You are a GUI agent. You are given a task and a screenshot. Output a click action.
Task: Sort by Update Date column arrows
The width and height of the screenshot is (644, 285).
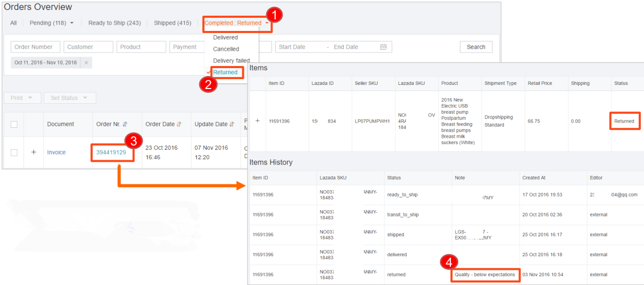[230, 125]
